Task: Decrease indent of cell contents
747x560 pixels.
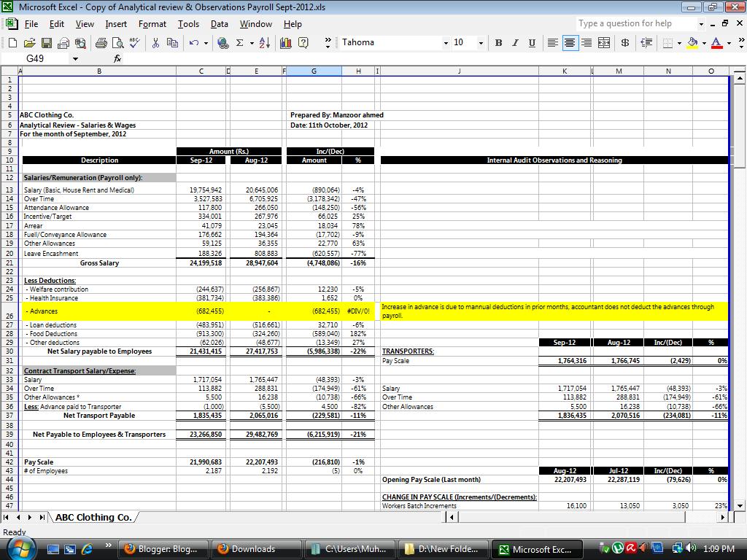Action: pos(646,43)
